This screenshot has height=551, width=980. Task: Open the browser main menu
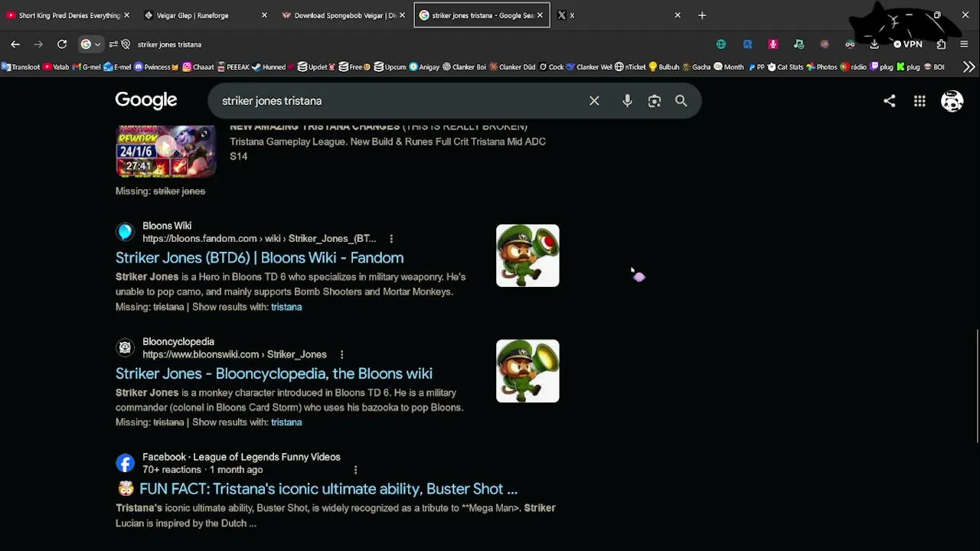click(964, 44)
